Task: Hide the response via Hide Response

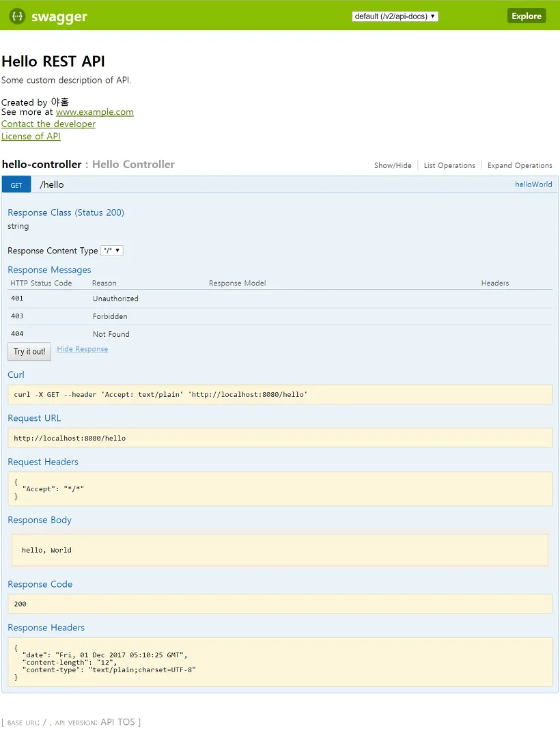Action: click(83, 348)
